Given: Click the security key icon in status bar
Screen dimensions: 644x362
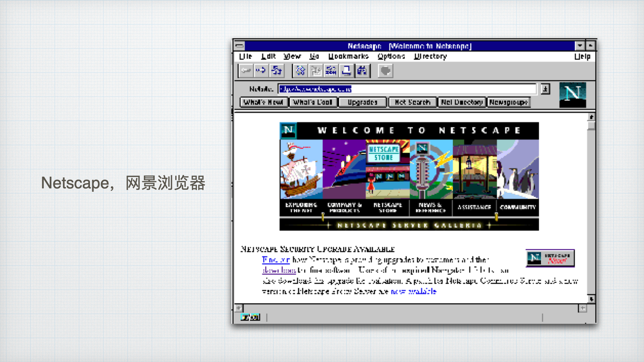Looking at the screenshot, I should tap(250, 317).
